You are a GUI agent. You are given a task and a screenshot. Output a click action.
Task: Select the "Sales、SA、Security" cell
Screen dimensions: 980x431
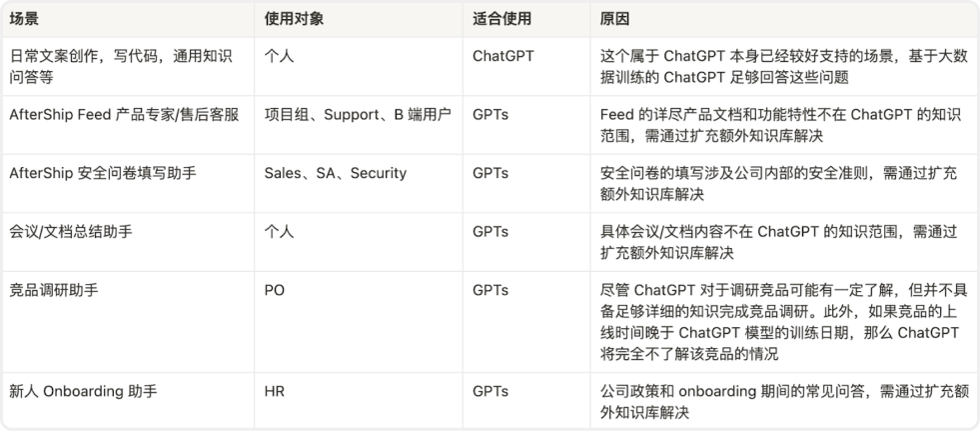pos(335,173)
